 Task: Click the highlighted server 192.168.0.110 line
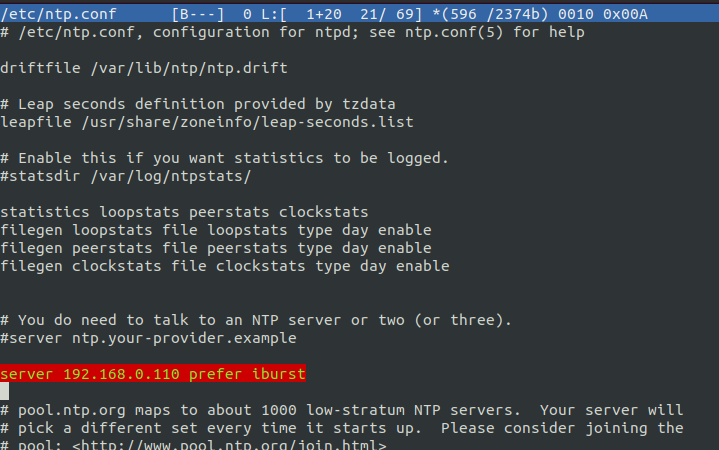click(153, 374)
